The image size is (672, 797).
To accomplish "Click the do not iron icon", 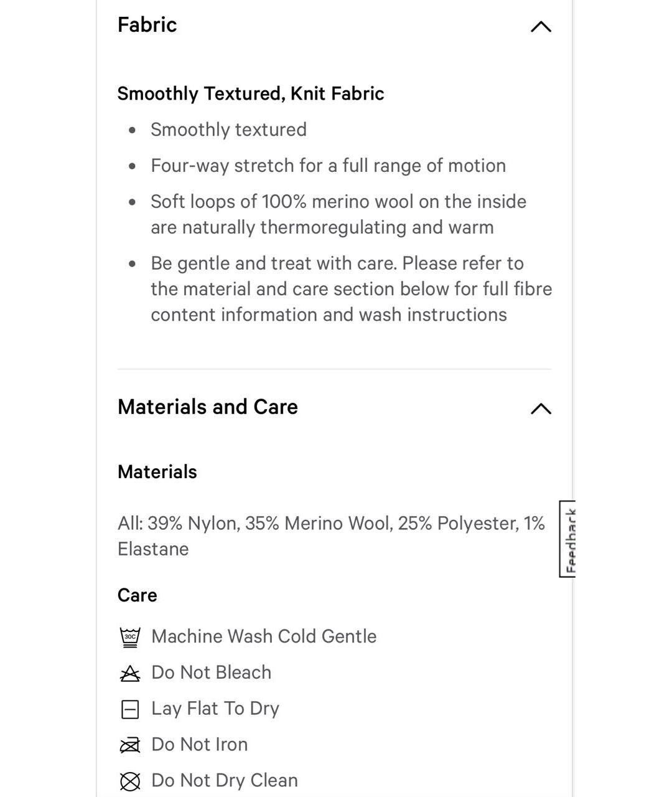I will 130,745.
